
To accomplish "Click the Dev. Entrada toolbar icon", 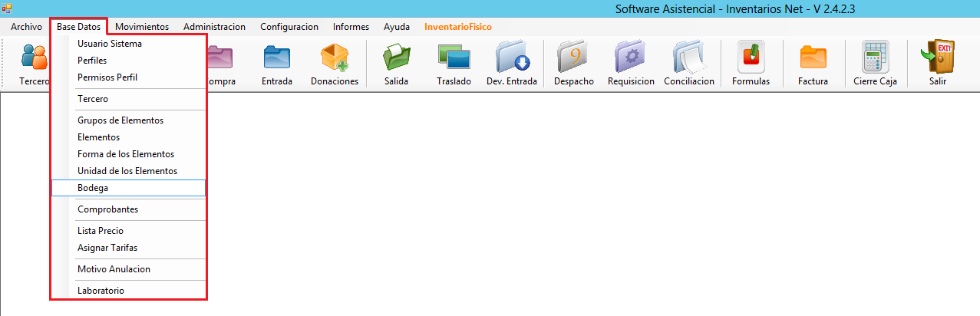I will coord(512,59).
